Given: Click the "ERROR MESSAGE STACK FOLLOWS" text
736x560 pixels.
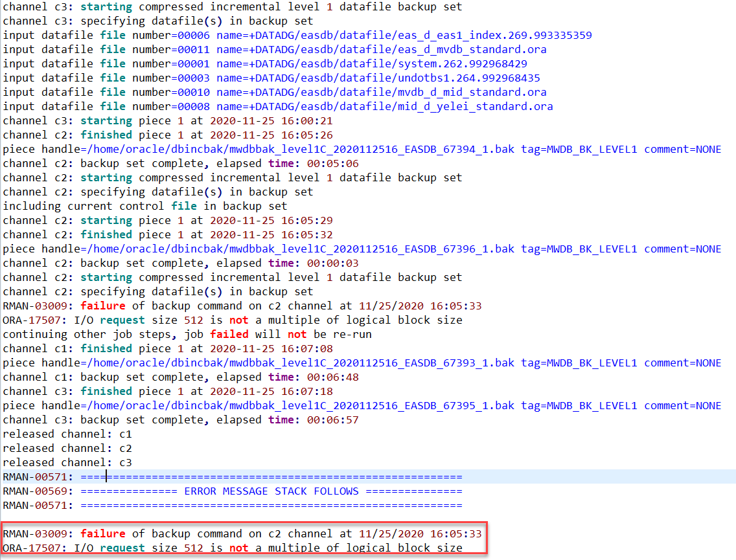Looking at the screenshot, I should click(x=271, y=491).
